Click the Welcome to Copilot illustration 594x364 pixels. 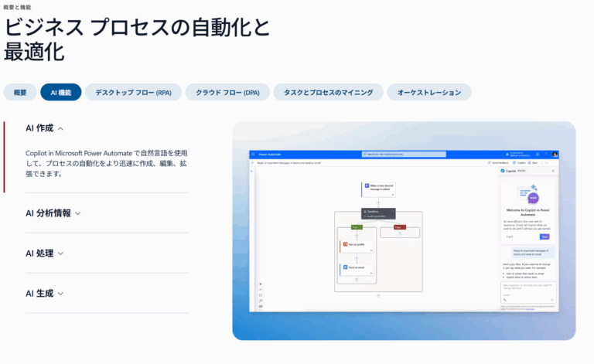[x=529, y=195]
